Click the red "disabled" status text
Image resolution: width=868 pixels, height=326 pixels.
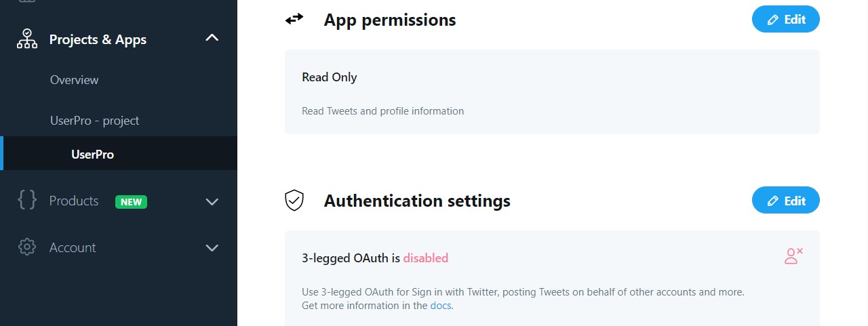point(425,258)
